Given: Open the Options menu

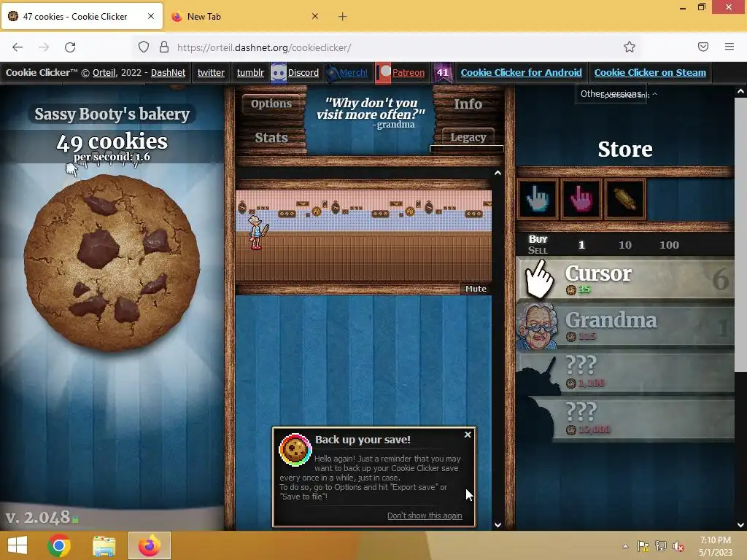Looking at the screenshot, I should (x=271, y=104).
